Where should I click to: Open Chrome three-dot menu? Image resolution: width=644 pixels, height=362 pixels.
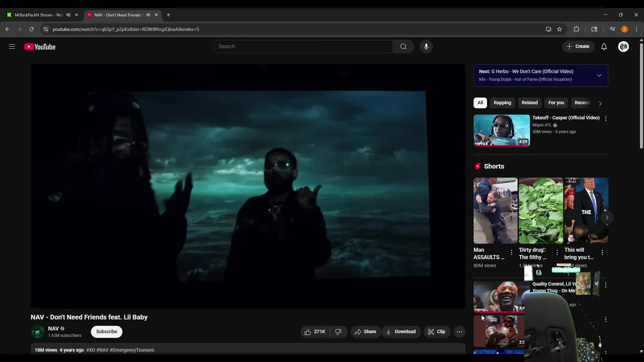[636, 29]
